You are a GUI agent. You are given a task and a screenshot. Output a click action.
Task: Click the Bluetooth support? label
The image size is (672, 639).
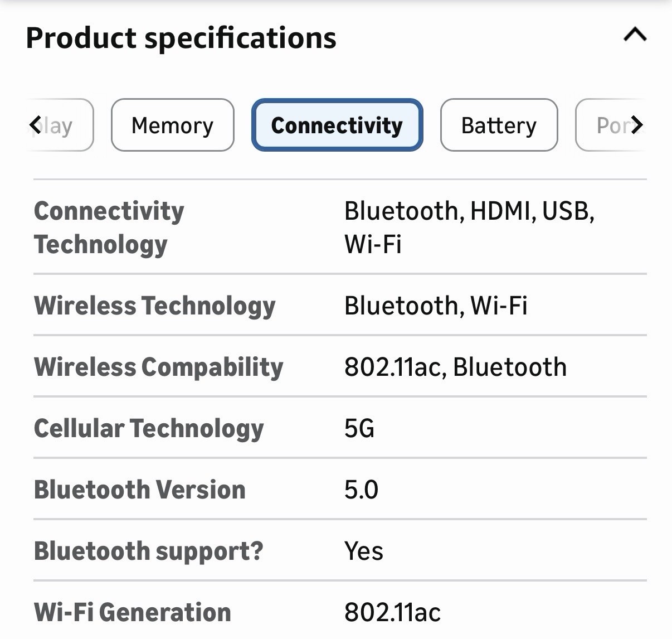(148, 551)
